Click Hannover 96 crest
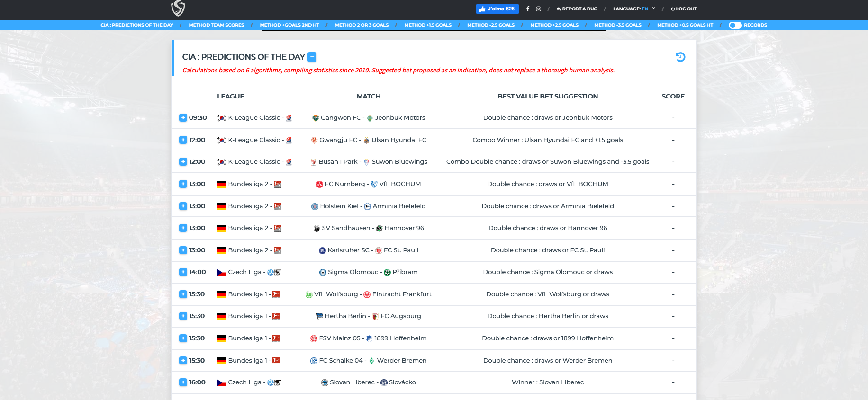The height and width of the screenshot is (400, 868). [379, 228]
